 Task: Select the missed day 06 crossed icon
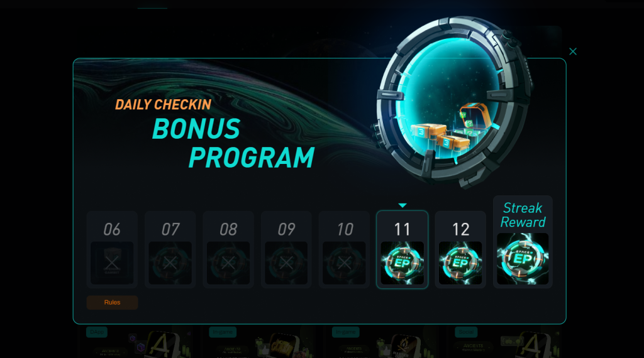click(112, 263)
